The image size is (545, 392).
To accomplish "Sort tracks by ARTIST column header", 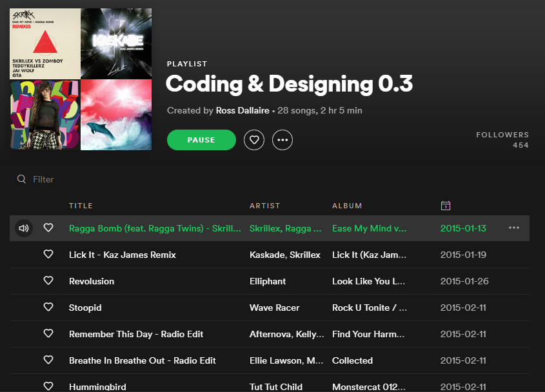I will [264, 206].
